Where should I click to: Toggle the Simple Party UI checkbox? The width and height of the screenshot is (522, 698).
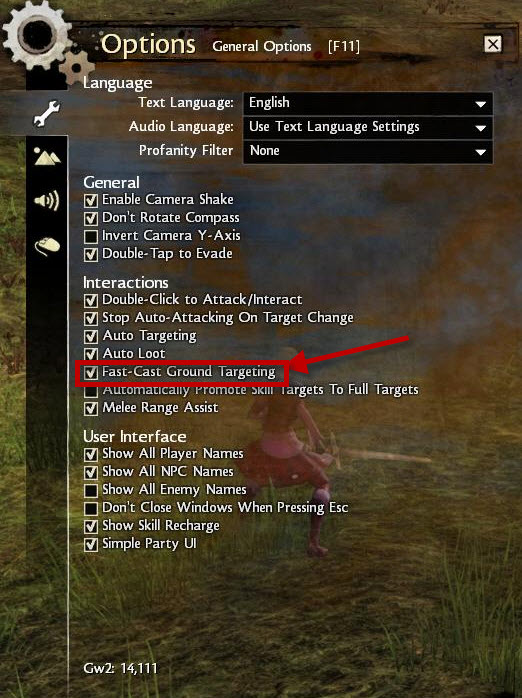[x=91, y=544]
